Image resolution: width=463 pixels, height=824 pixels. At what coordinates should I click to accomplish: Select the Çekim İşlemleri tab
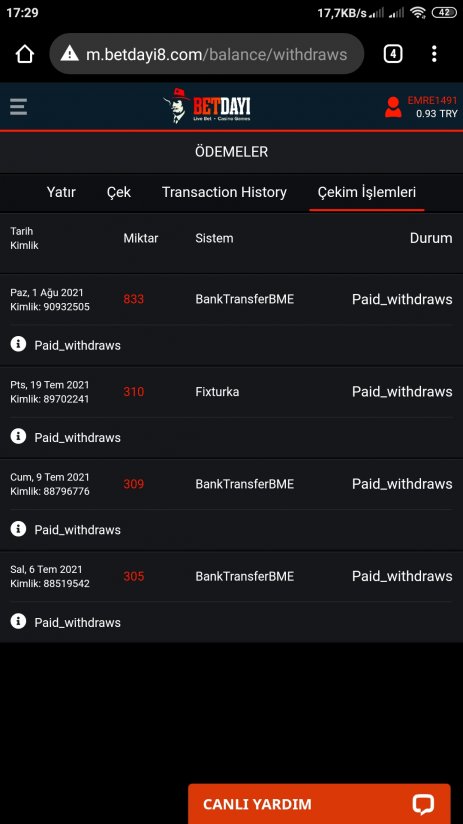click(367, 192)
